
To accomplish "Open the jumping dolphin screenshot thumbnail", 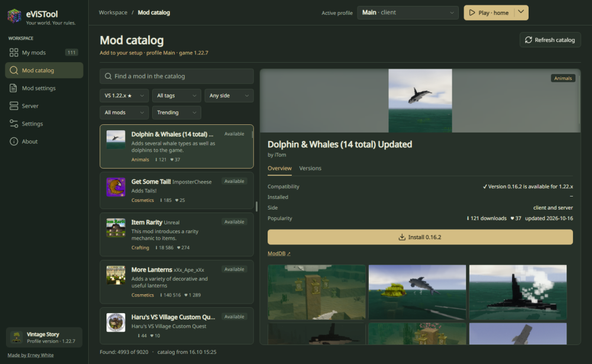I will tap(417, 292).
